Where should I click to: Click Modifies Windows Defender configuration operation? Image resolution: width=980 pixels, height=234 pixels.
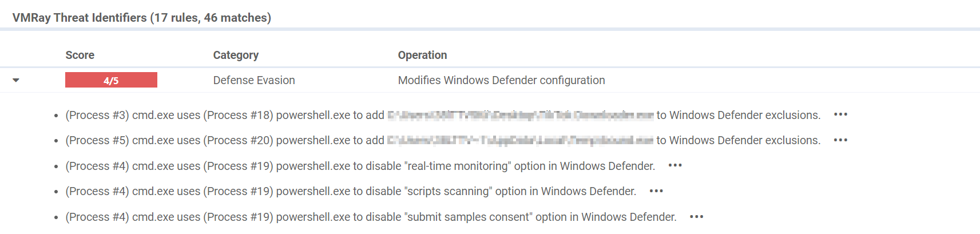[x=501, y=80]
